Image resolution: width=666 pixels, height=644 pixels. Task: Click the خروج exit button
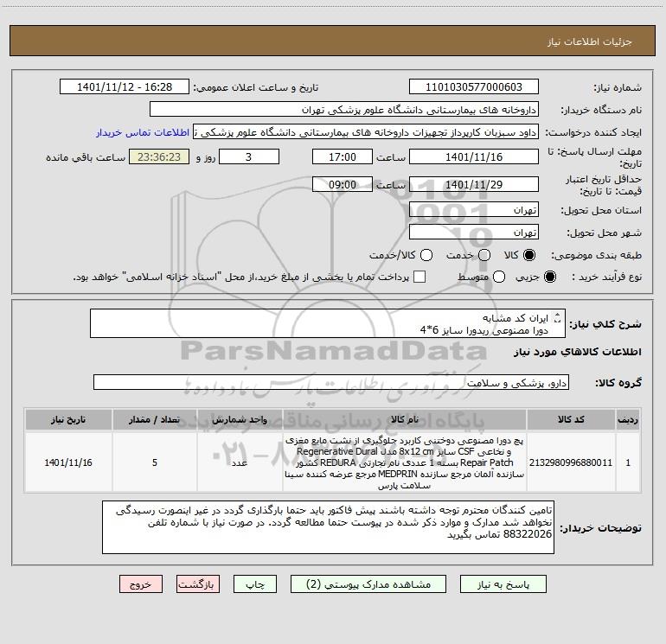[141, 584]
